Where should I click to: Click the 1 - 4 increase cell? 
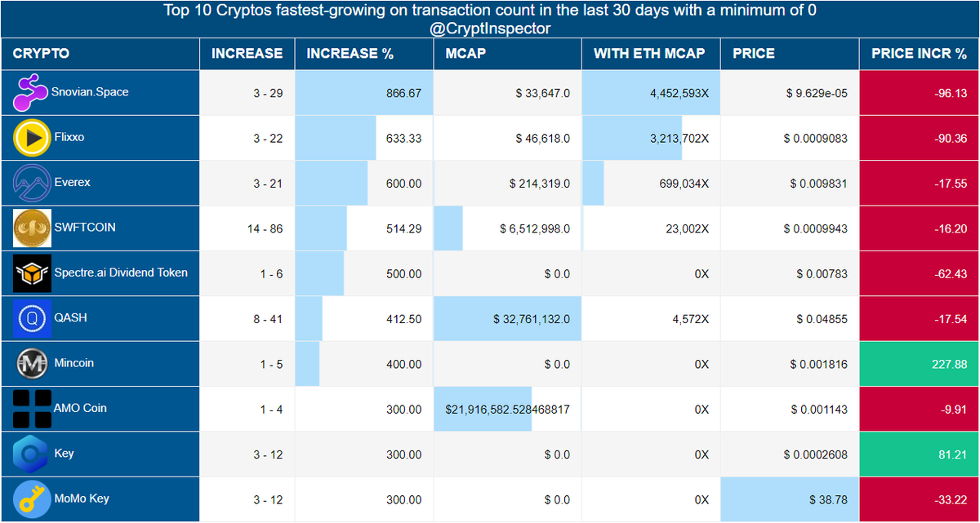[247, 409]
